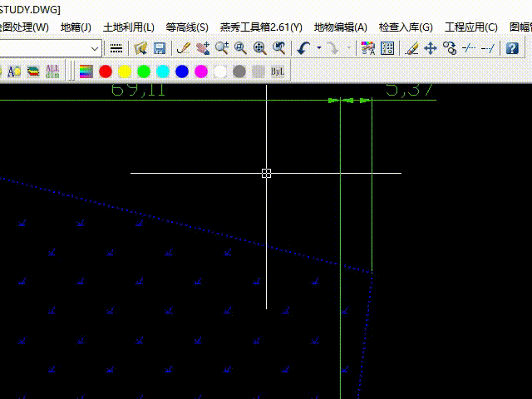Pick the blue color swatch
Image resolution: width=532 pixels, height=399 pixels.
pyautogui.click(x=182, y=71)
